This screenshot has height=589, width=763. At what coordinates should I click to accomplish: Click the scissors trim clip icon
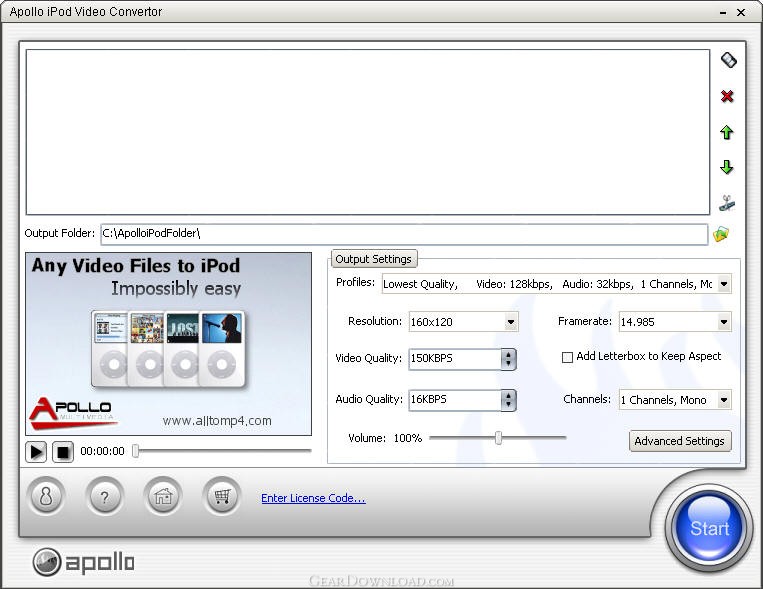[x=727, y=202]
